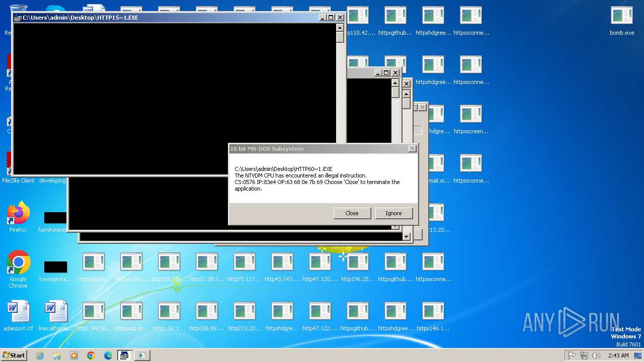Viewport: 644px width, 362px height.
Task: Select the http75.127 desktop icon
Action: (245, 267)
